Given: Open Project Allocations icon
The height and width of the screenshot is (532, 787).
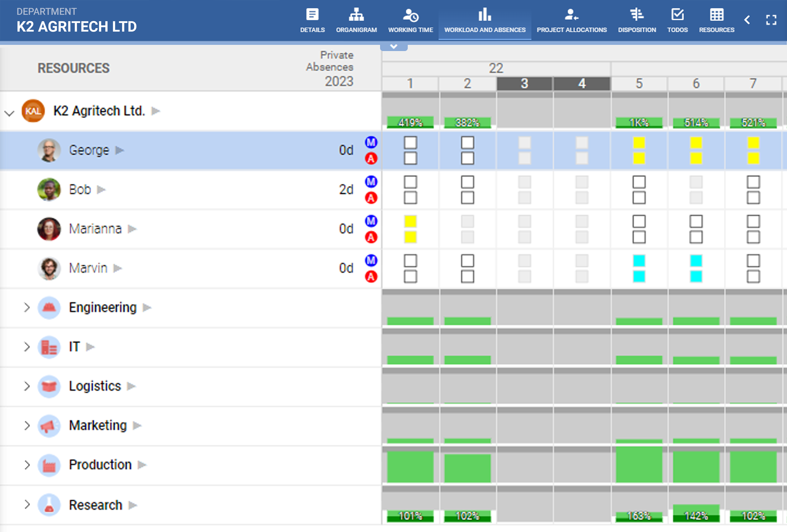Looking at the screenshot, I should pos(571,15).
